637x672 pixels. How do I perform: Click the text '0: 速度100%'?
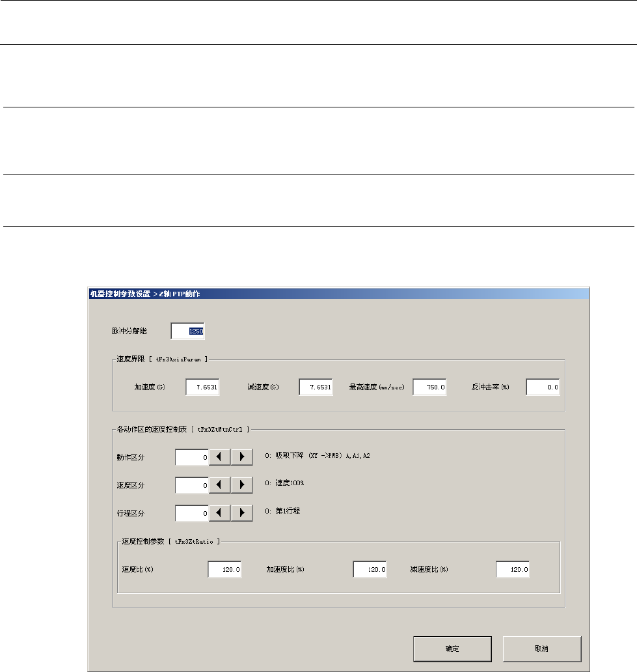[x=284, y=483]
